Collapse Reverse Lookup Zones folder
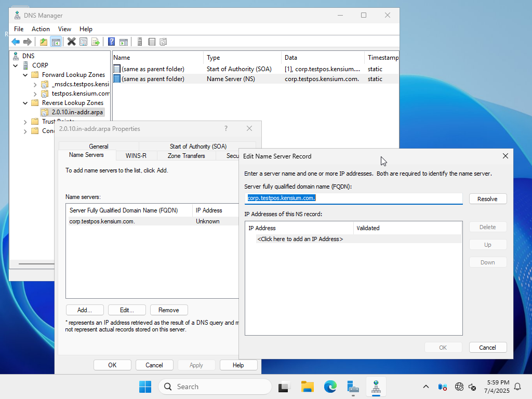This screenshot has height=399, width=532. (25, 103)
